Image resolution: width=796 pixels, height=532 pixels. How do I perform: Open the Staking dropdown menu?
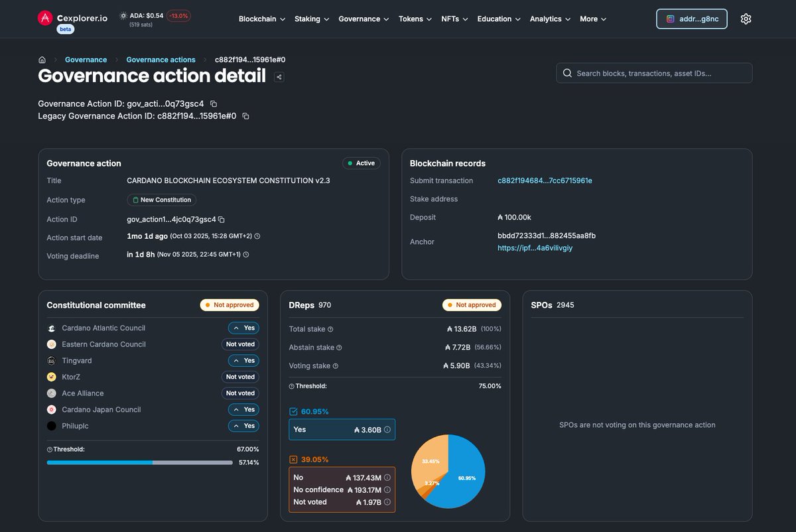[x=312, y=19]
